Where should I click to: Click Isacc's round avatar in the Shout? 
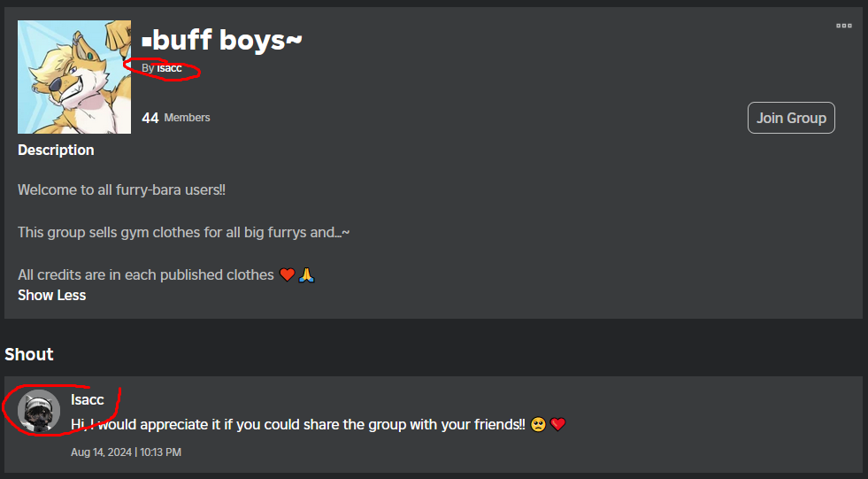tap(39, 412)
